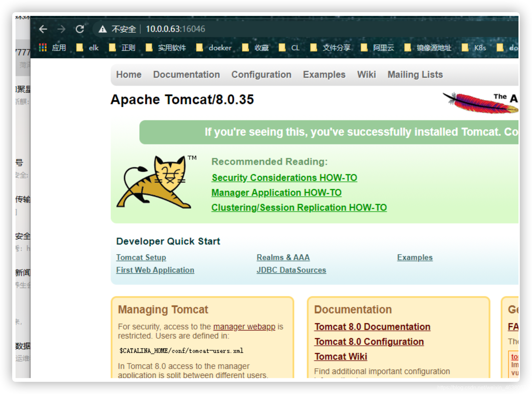The width and height of the screenshot is (532, 394).
Task: Click the Managing Tomcat heading
Action: coord(163,310)
